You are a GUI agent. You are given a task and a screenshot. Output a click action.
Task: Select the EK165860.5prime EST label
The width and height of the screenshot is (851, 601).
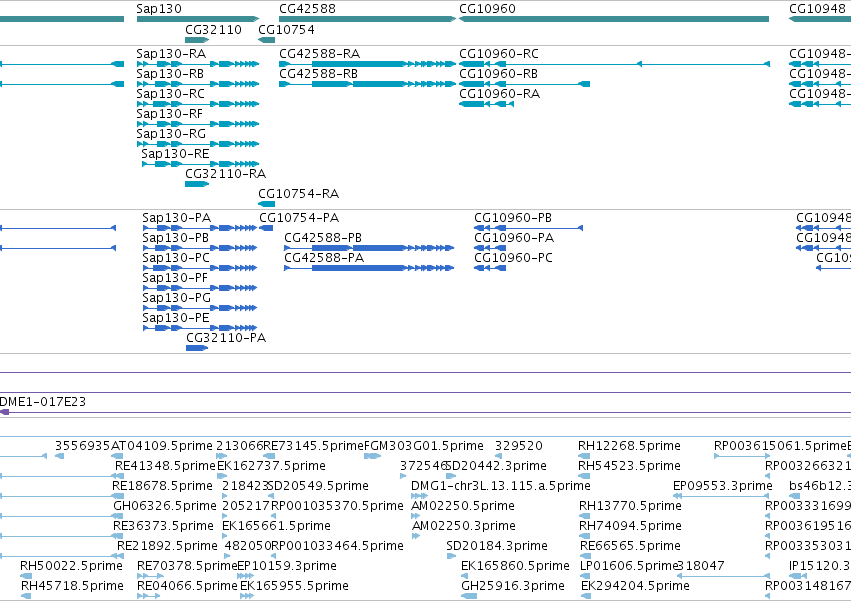[x=515, y=567]
